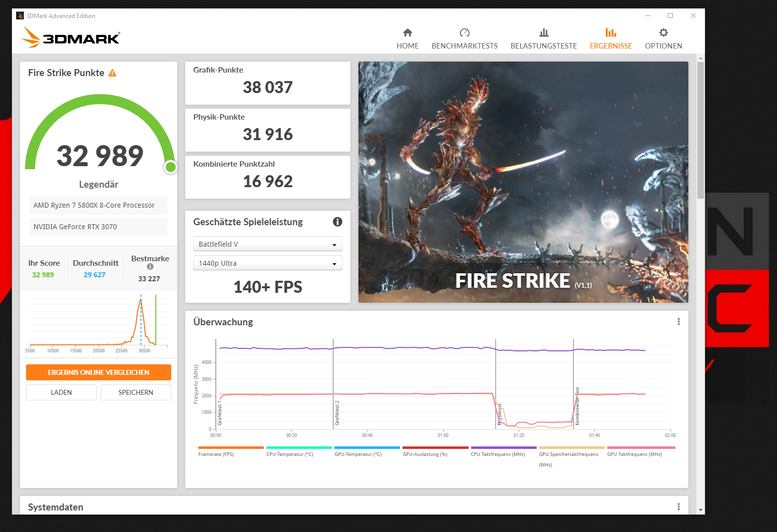Open Überwachung three-dot options menu
Viewport: 777px width, 532px height.
[x=679, y=322]
